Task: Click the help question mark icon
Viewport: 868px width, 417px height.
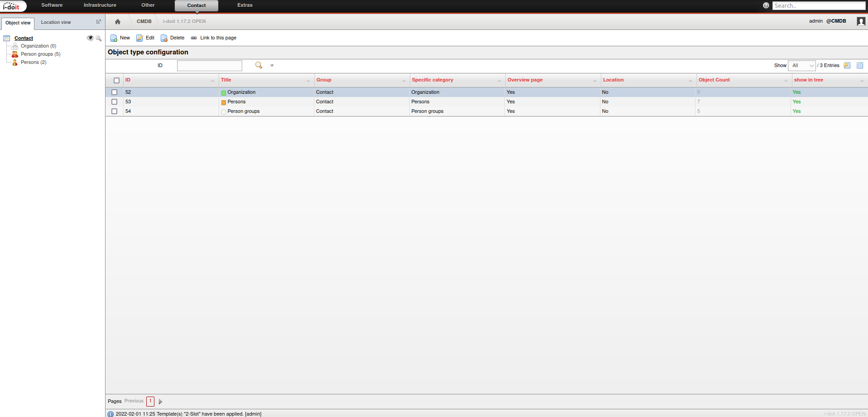Action: [x=766, y=5]
